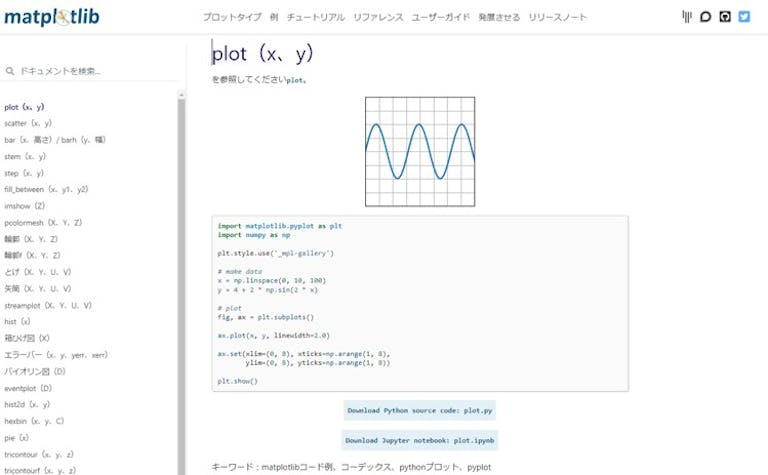Open the Discourse forum icon
Image resolution: width=768 pixels, height=475 pixels.
(x=705, y=17)
